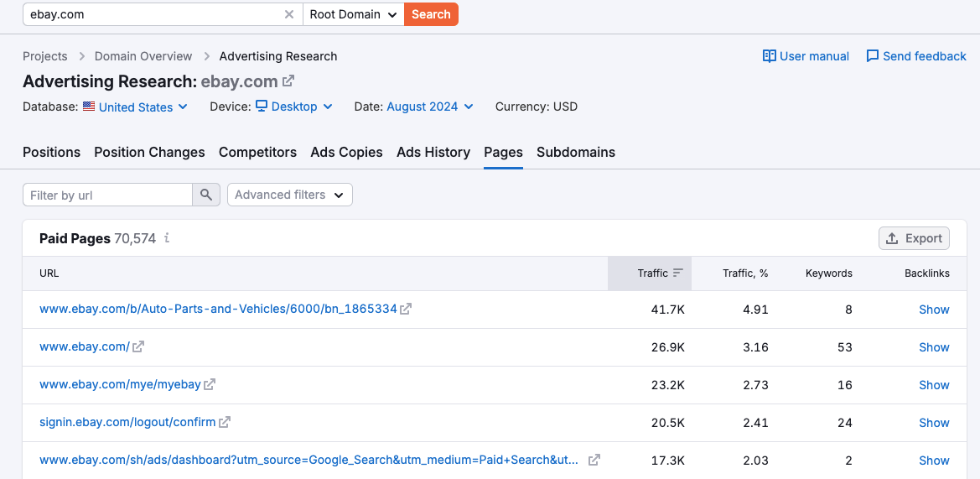Switch to the Ads History tab
This screenshot has width=980, height=479.
433,153
